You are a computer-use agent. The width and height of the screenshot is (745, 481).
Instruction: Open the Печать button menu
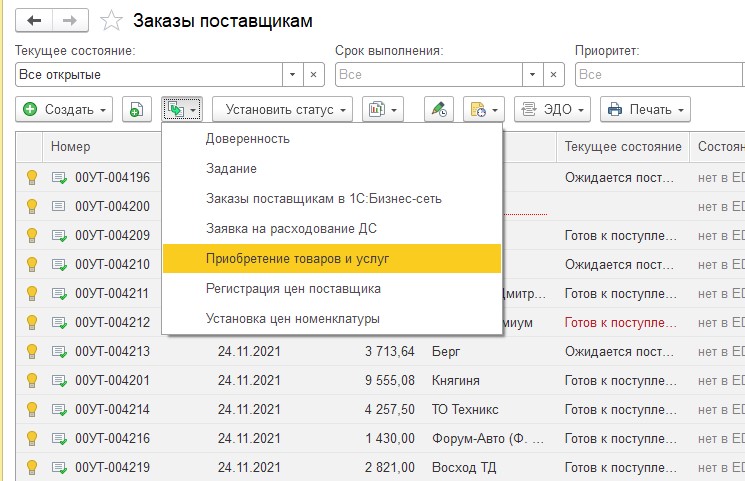click(645, 109)
